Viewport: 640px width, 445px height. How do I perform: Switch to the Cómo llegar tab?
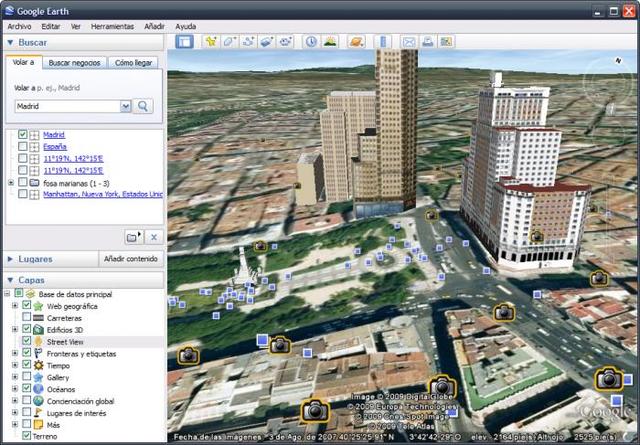133,63
